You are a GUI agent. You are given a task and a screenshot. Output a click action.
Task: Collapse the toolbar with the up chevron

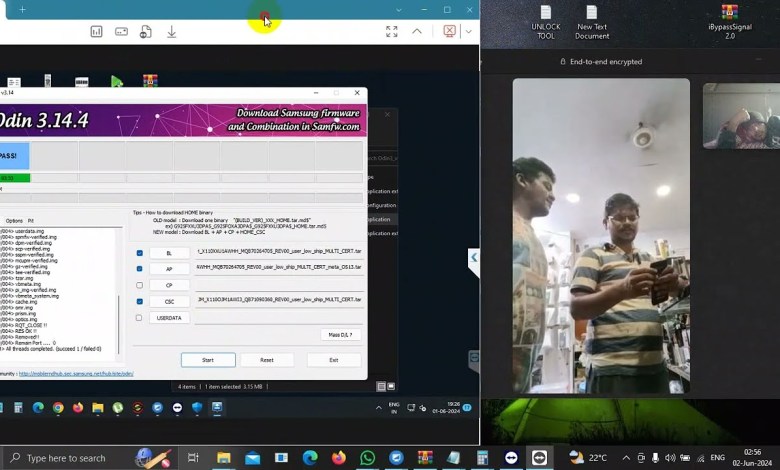(417, 32)
